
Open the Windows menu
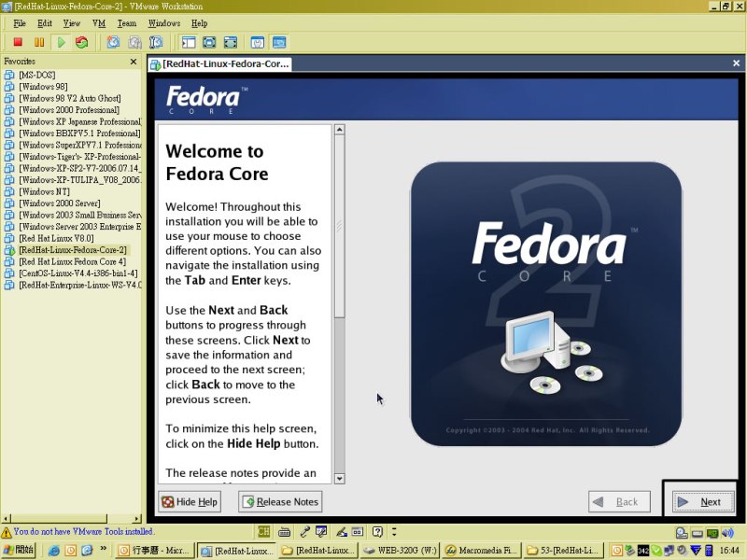[164, 23]
